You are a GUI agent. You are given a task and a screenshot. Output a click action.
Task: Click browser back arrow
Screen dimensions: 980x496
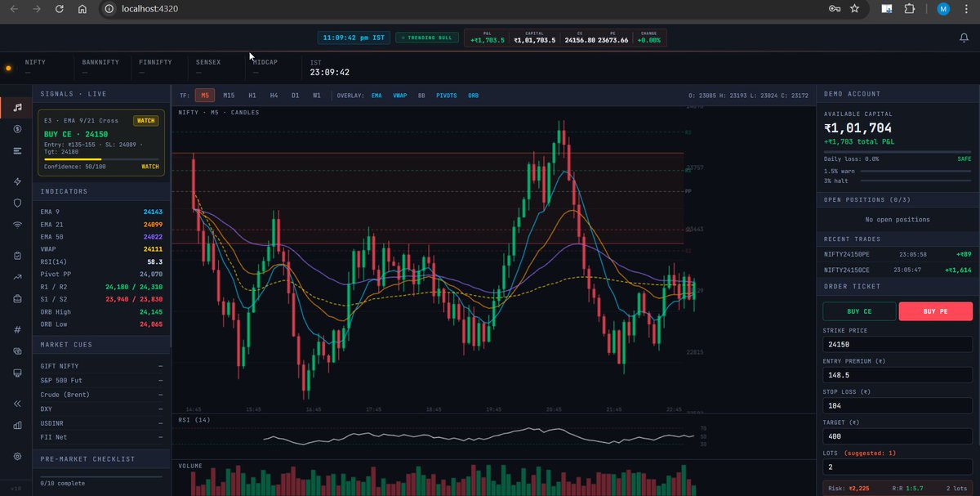point(13,9)
